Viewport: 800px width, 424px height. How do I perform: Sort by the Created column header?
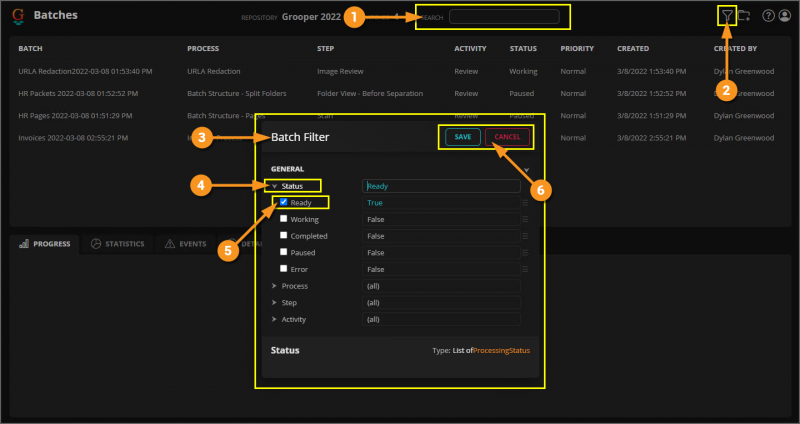633,48
